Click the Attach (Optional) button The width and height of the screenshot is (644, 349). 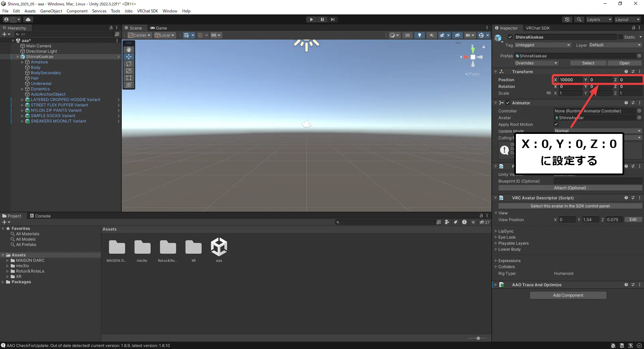[x=570, y=188]
